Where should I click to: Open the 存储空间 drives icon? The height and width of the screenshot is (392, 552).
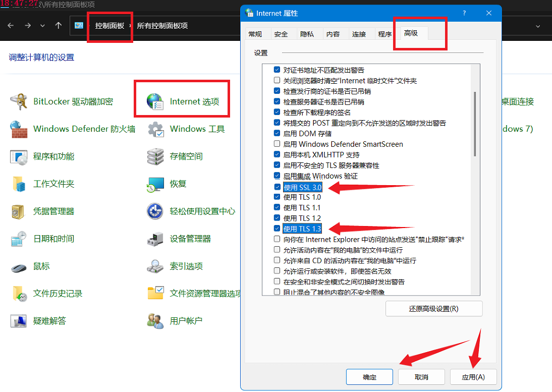point(155,156)
